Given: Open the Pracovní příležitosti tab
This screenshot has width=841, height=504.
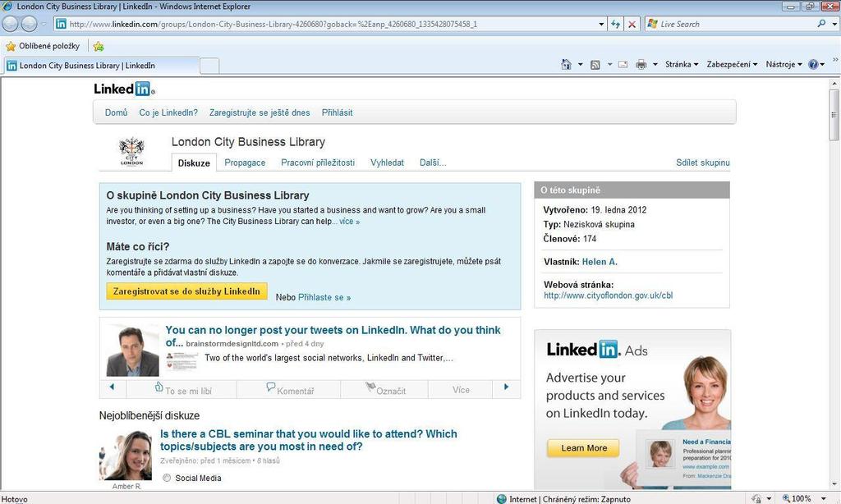Looking at the screenshot, I should pyautogui.click(x=318, y=163).
